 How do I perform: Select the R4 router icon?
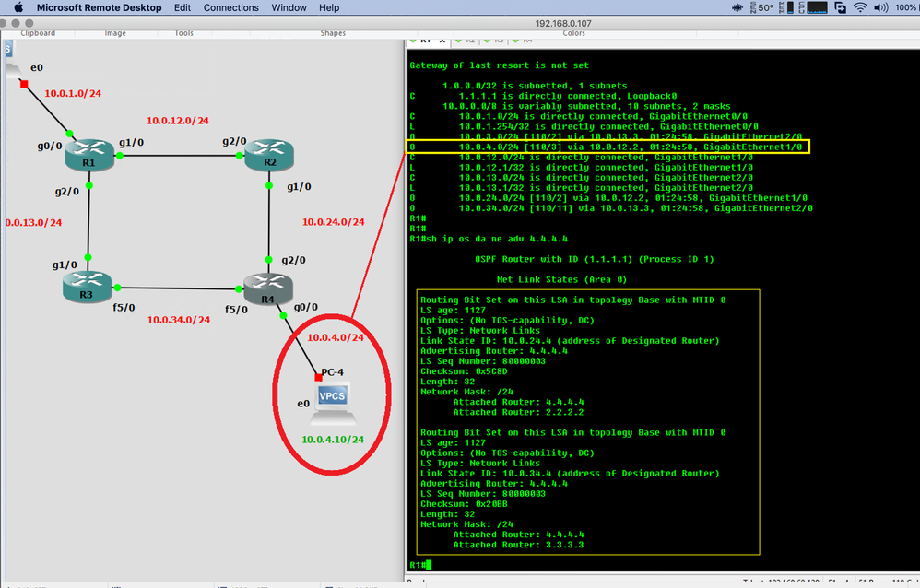click(x=267, y=289)
